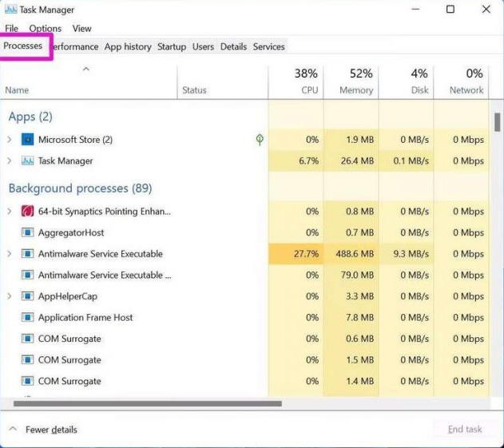Expand the Task Manager app row

tap(10, 161)
